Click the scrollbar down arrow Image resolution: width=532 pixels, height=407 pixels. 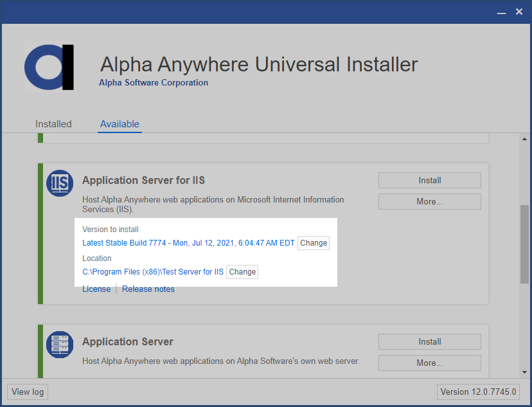point(524,372)
